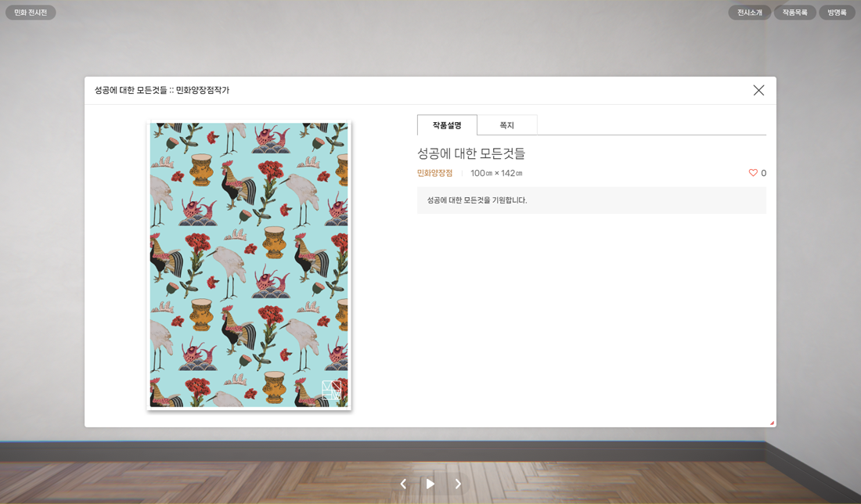
Task: Open artist link 민화양장점
Action: pyautogui.click(x=434, y=173)
